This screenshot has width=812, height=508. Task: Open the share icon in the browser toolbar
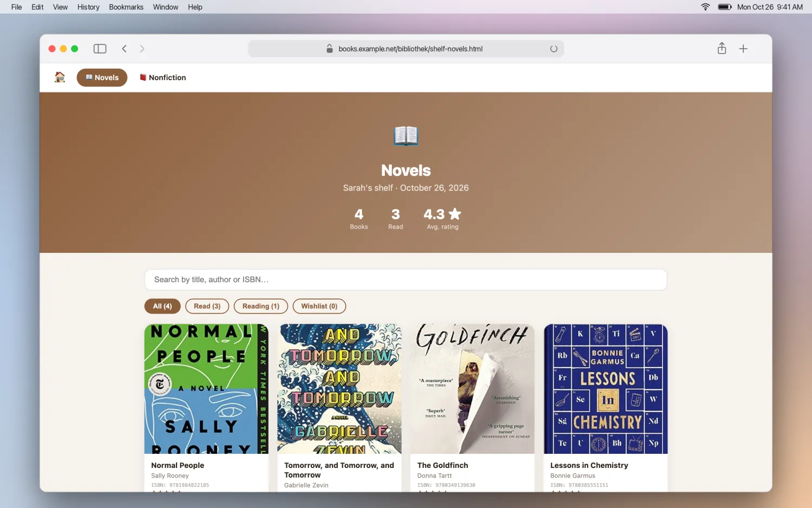coord(722,48)
